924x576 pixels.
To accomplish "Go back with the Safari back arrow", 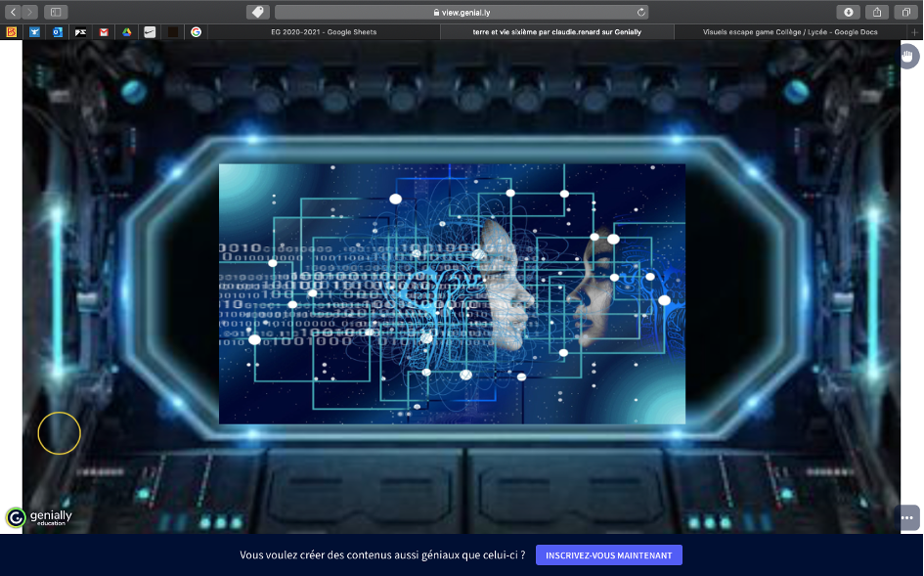I will click(13, 12).
